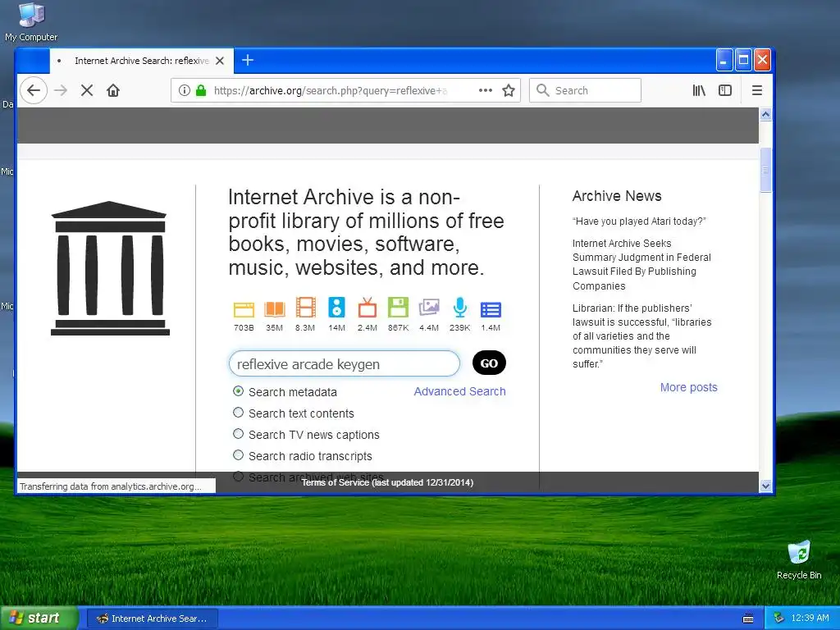This screenshot has height=630, width=840.
Task: Click the black GO button
Action: [x=489, y=363]
